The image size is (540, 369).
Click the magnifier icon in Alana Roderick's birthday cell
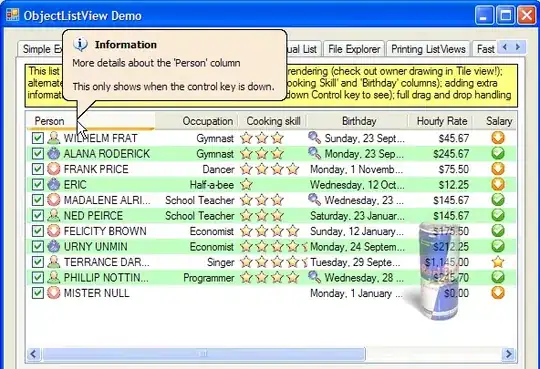tap(314, 153)
